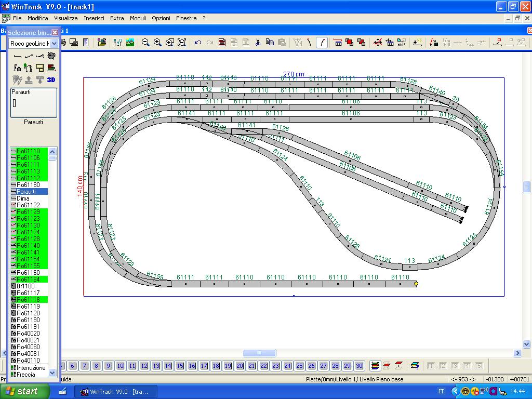This screenshot has width=532, height=399.
Task: Open the Inserisci menu
Action: click(x=94, y=18)
